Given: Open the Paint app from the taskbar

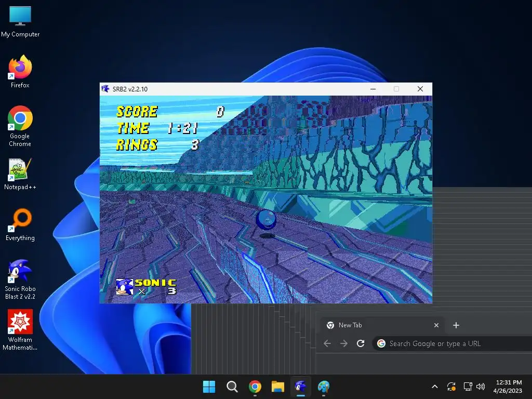Looking at the screenshot, I should 324,387.
